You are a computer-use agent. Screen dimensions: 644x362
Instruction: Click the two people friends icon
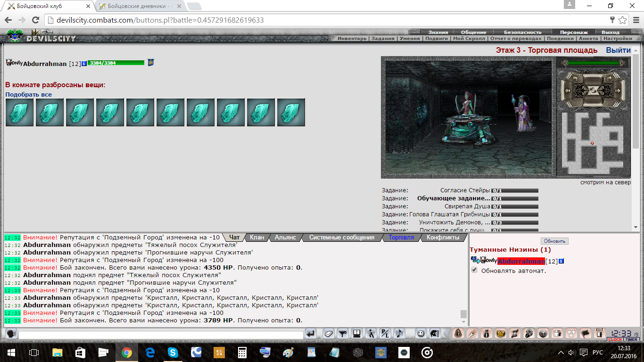point(557,333)
